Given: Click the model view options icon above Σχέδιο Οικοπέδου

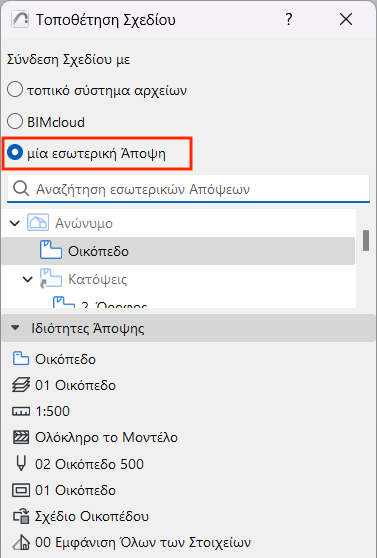Looking at the screenshot, I should pyautogui.click(x=21, y=490).
